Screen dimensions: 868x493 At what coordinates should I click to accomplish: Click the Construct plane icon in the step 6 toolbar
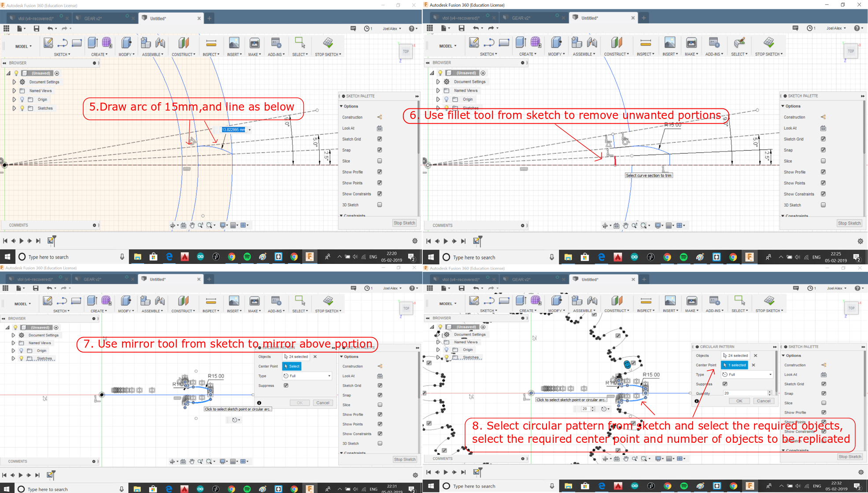coord(616,43)
